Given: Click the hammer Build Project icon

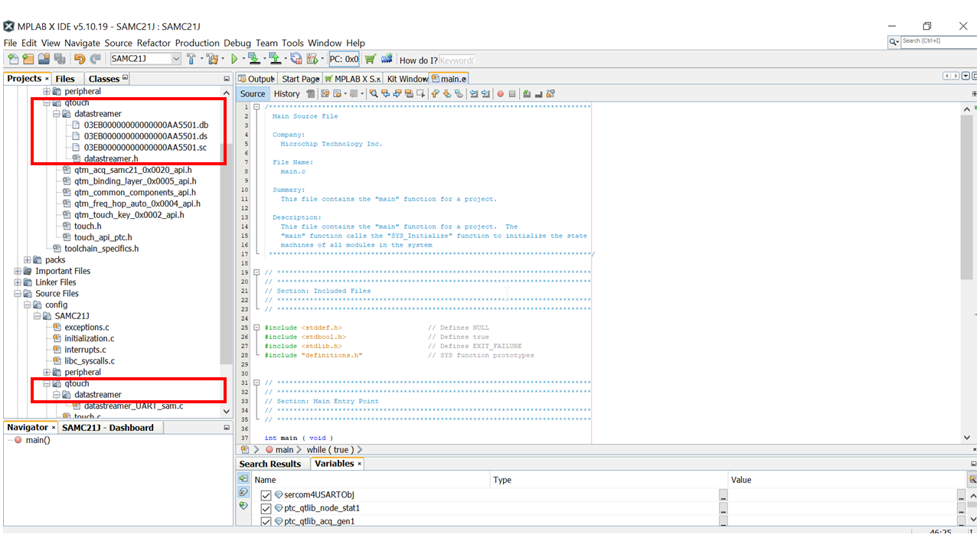Looking at the screenshot, I should [191, 59].
